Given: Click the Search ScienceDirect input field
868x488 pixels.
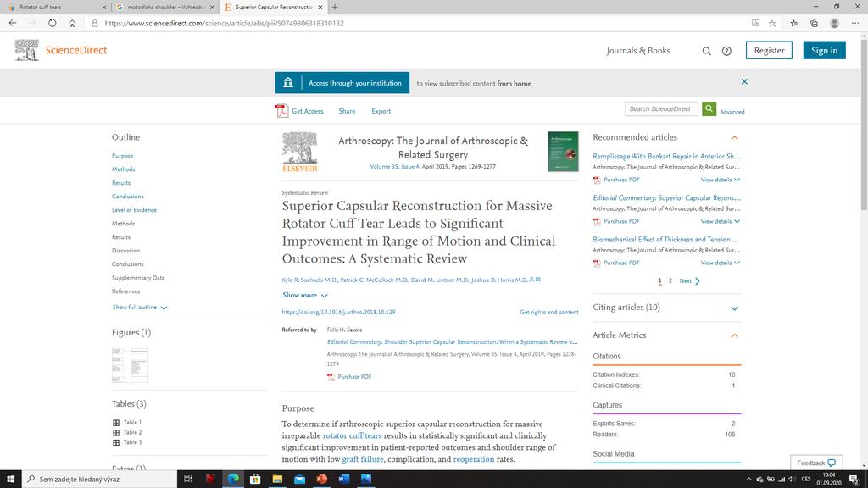Looking at the screenshot, I should [x=661, y=109].
